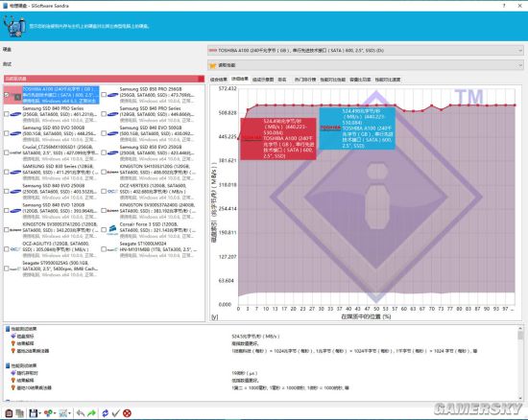Check the Crucial_CT256MX100SSD1 checkbox
528x420 pixels.
click(7, 152)
